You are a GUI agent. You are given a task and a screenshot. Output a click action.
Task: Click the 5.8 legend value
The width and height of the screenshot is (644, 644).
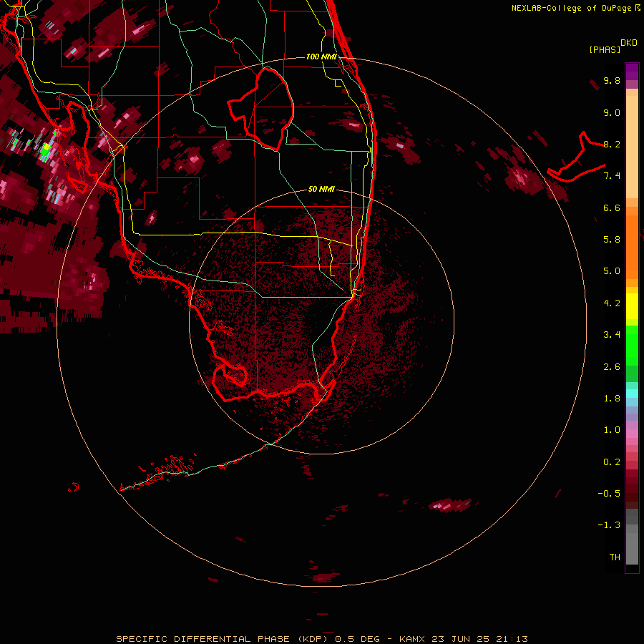pyautogui.click(x=612, y=240)
